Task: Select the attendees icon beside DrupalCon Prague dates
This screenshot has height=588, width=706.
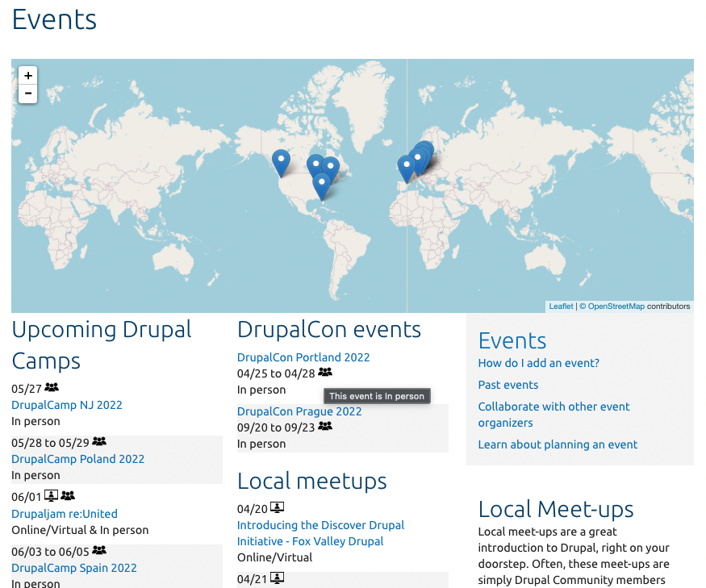Action: [324, 426]
